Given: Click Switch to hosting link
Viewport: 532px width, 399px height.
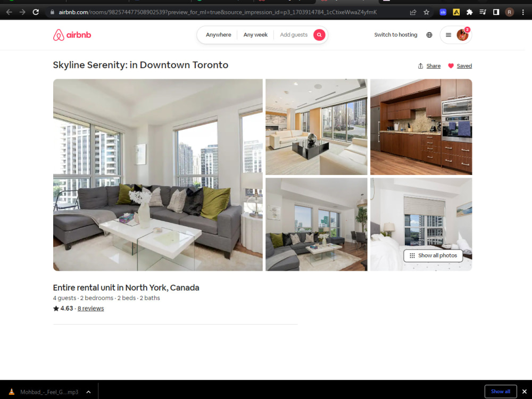Looking at the screenshot, I should (x=396, y=35).
